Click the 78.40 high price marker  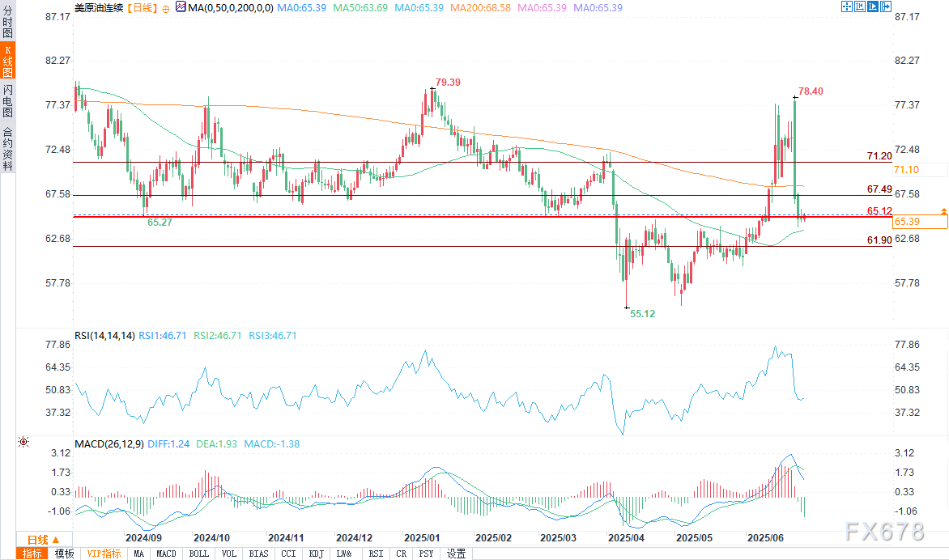pos(810,91)
